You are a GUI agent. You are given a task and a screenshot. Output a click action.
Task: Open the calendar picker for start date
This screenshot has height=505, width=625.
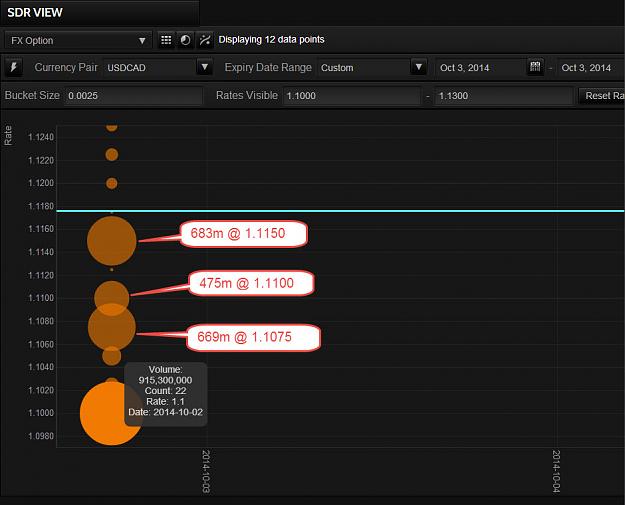[x=535, y=67]
